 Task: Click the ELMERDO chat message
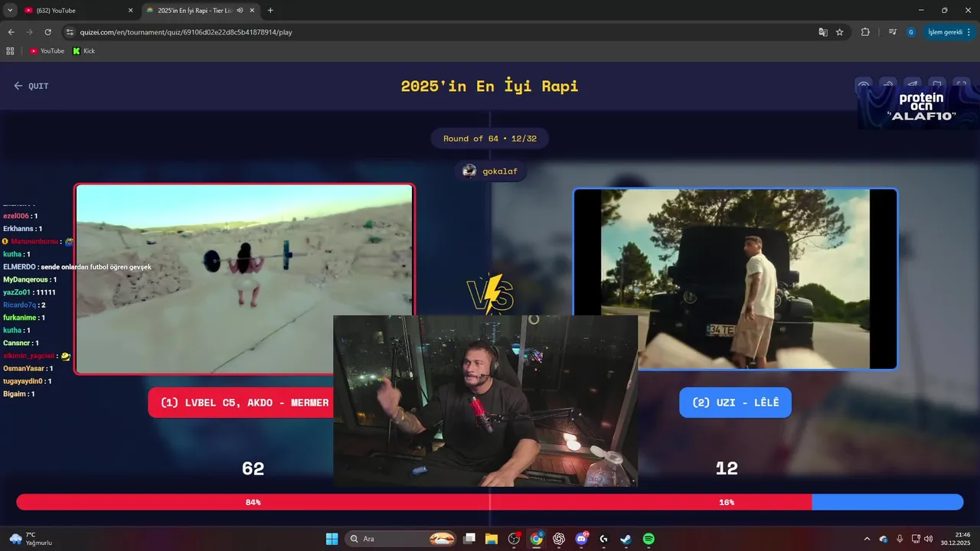(x=77, y=267)
